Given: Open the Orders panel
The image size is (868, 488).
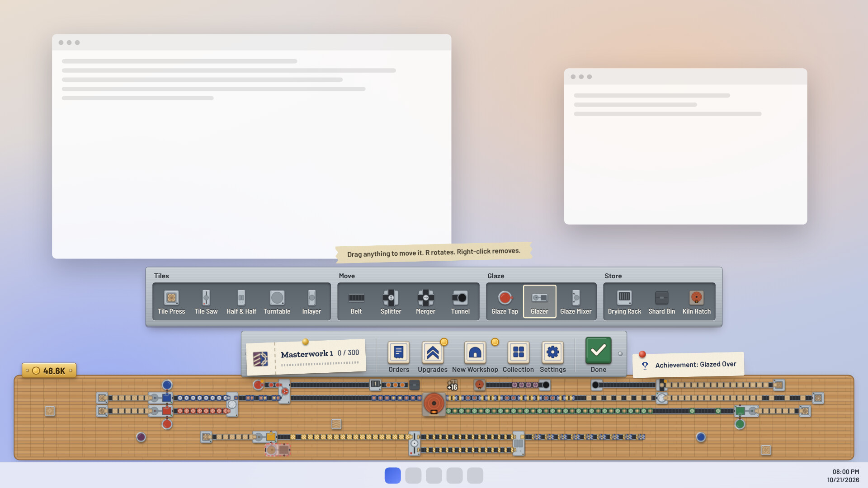Looking at the screenshot, I should (x=399, y=357).
